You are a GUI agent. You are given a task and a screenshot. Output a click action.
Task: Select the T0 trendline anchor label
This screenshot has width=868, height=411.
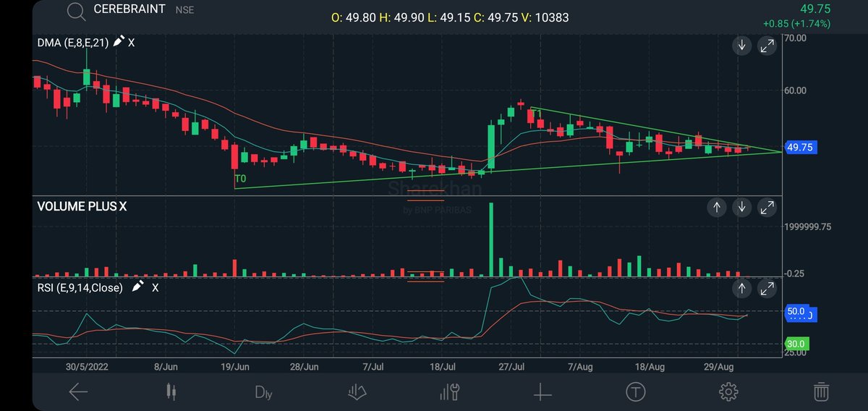point(239,178)
